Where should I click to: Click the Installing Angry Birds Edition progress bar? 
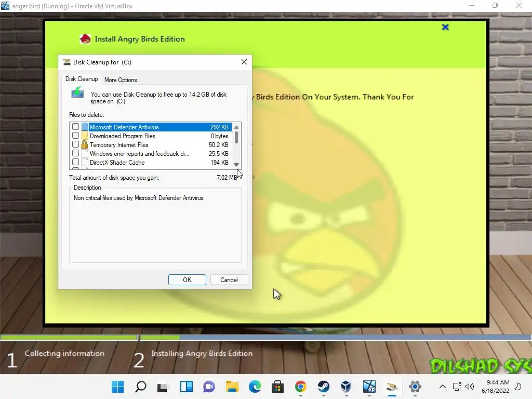coord(335,337)
